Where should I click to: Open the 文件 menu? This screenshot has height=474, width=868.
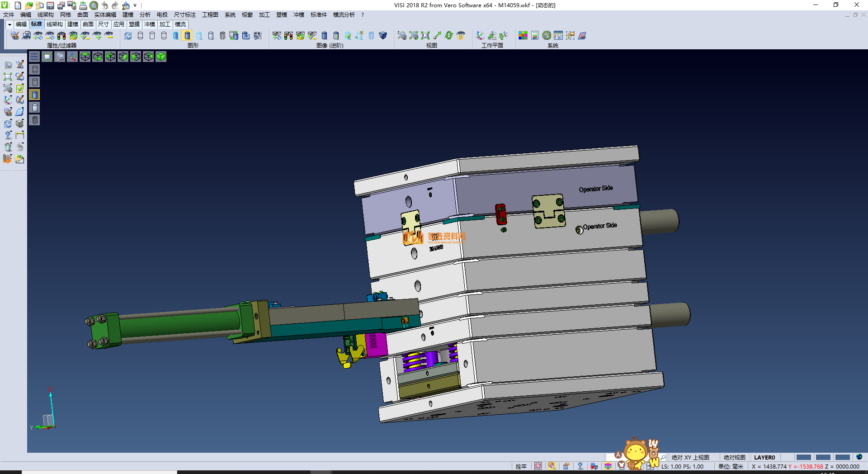pos(9,15)
